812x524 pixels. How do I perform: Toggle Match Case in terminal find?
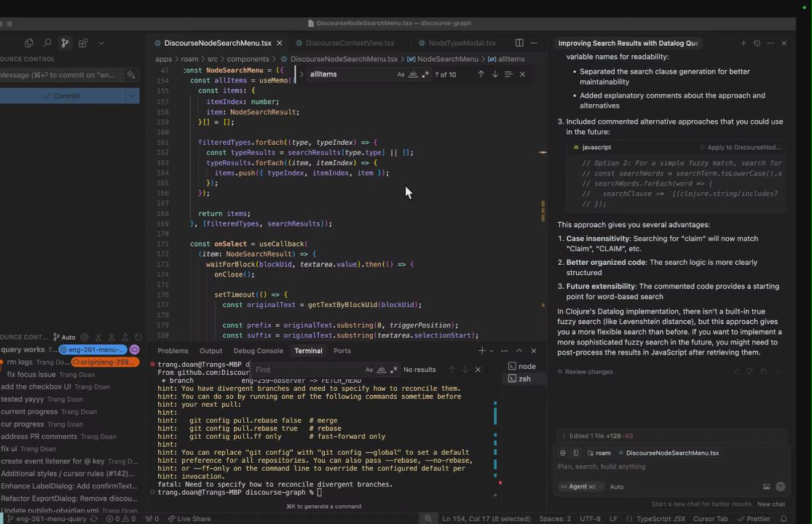click(x=369, y=370)
